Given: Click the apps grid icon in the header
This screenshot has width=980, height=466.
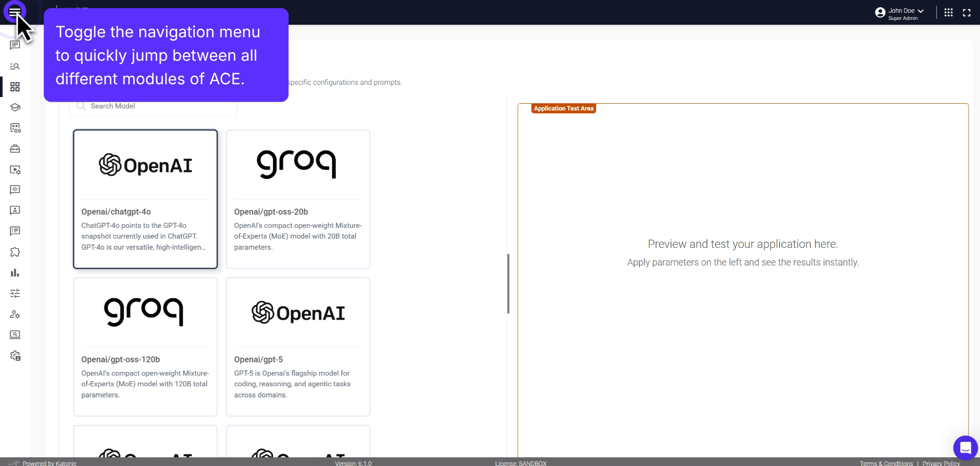Looking at the screenshot, I should tap(949, 12).
